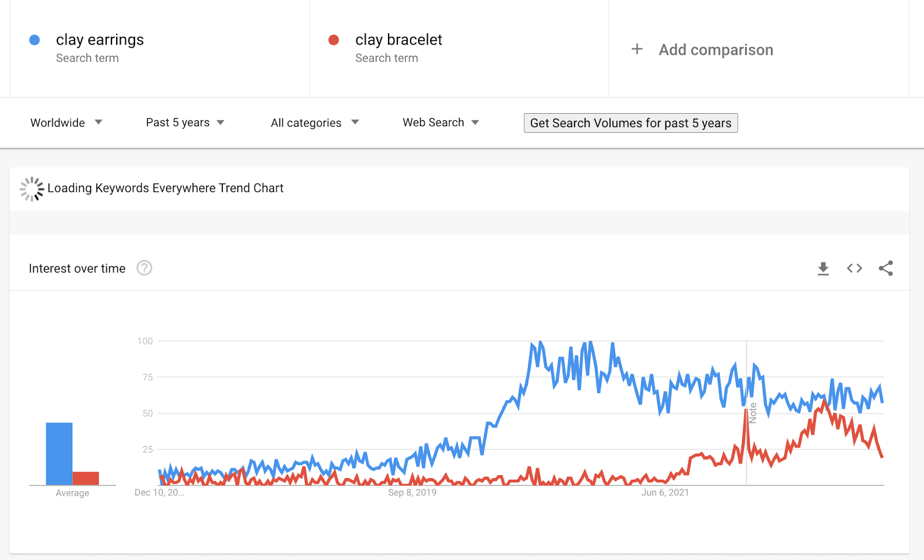
Task: Open the Interest over time help icon
Action: click(x=144, y=268)
